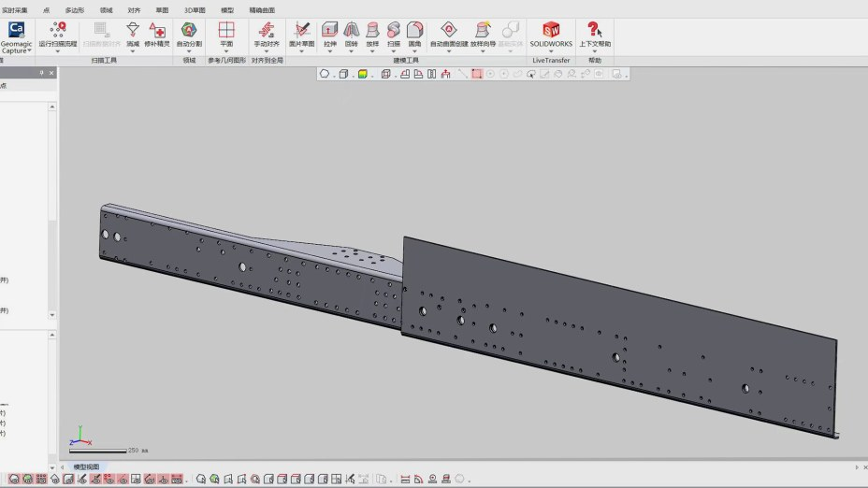Expand the 手动对齐 dropdown arrow

(x=266, y=52)
